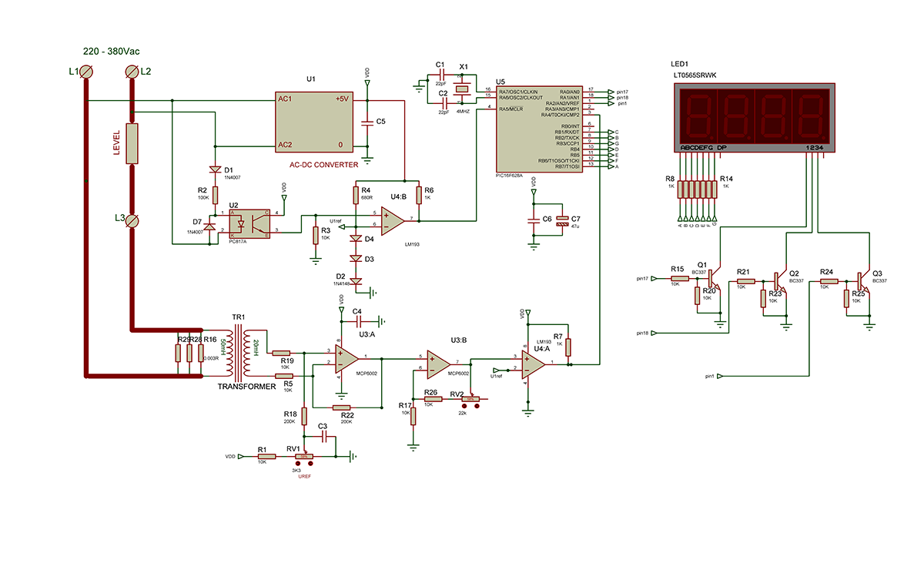Image resolution: width=924 pixels, height=580 pixels.
Task: Select the L3 terminal below LEVEL
Action: tap(132, 220)
